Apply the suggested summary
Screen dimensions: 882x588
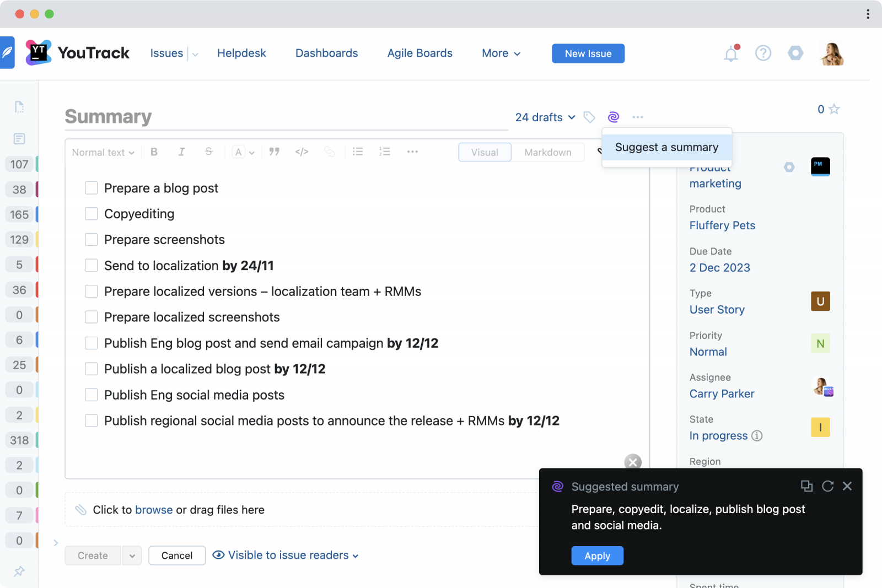click(x=597, y=555)
